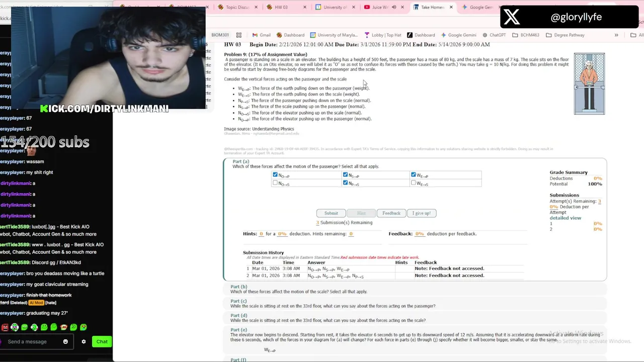
Task: Click the Understanding Physics image source text
Action: pos(273,129)
